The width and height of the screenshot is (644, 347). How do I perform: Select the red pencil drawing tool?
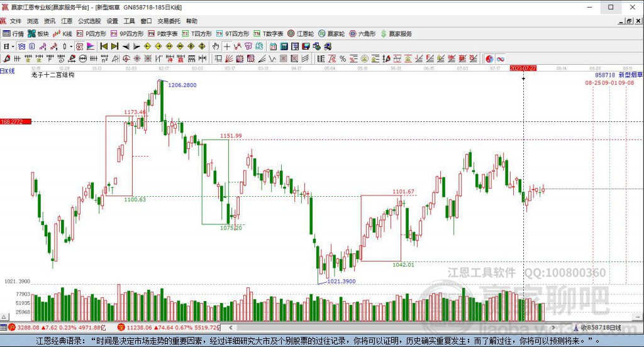coord(6,58)
